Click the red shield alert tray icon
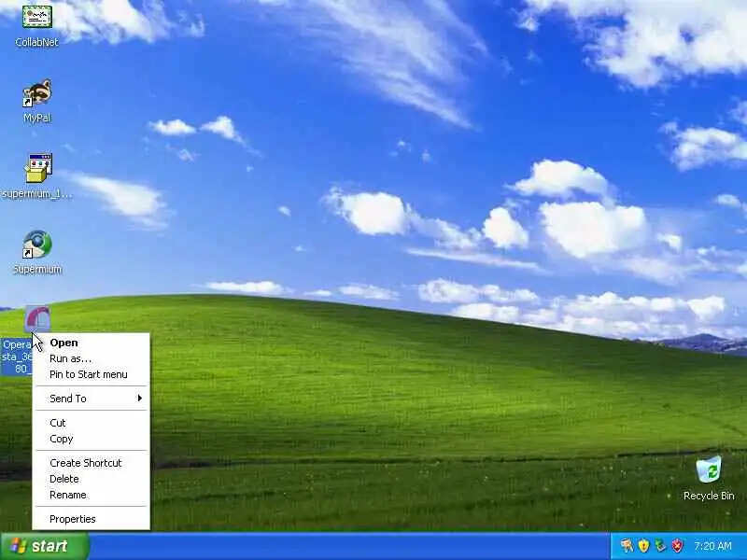Image resolution: width=747 pixels, height=560 pixels. pyautogui.click(x=677, y=546)
